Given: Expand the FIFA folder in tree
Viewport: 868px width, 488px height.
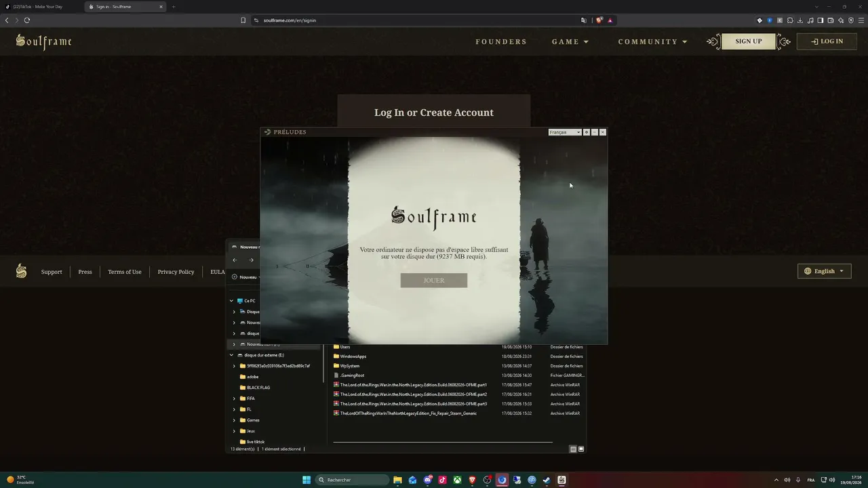Looking at the screenshot, I should [235, 399].
